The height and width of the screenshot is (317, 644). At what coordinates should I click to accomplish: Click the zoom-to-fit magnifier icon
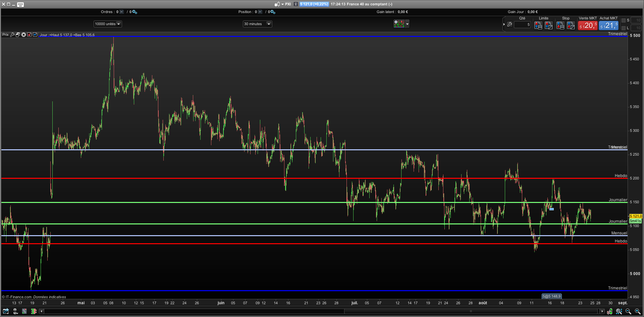[619, 311]
